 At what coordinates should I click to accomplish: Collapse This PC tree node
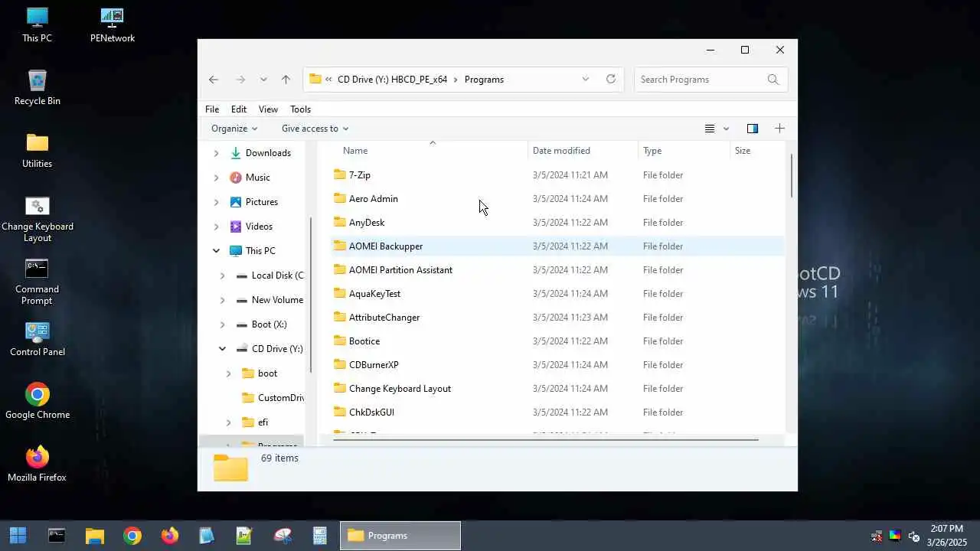[216, 251]
